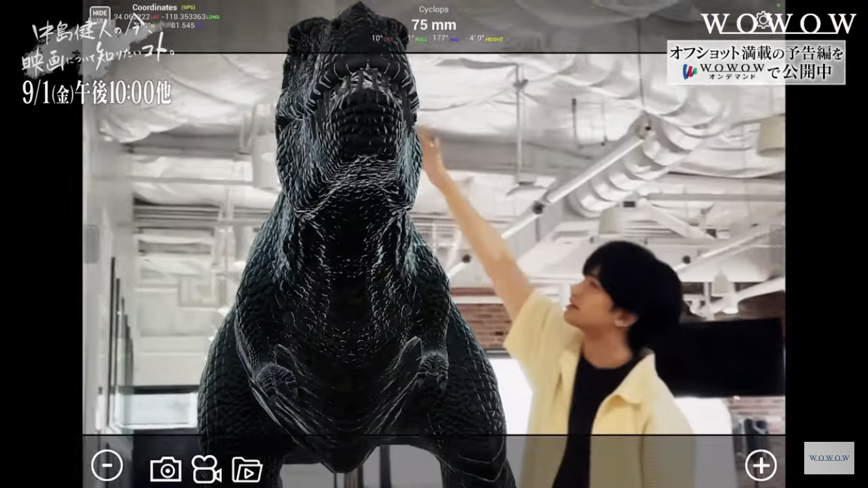
Task: Start recording with the video camera icon
Action: click(206, 468)
